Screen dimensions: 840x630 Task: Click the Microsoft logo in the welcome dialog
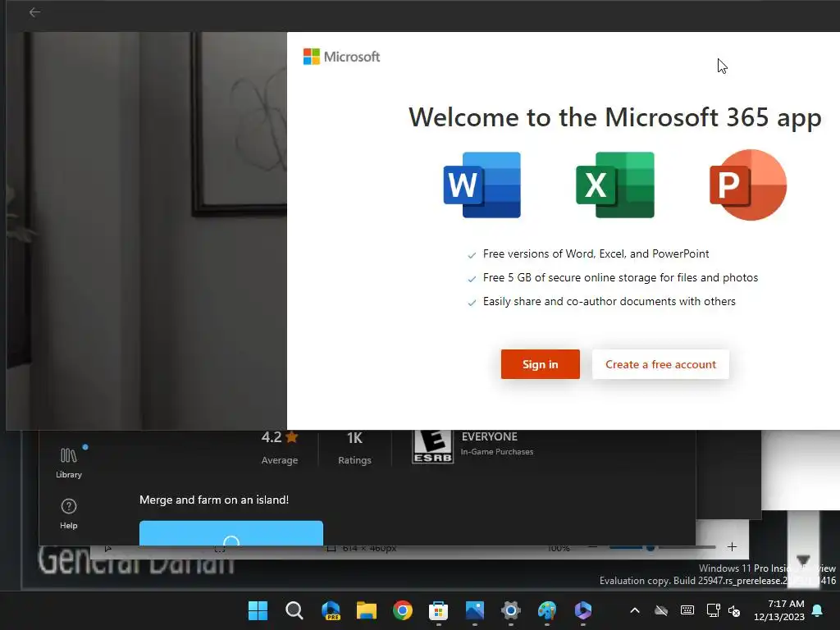click(x=341, y=57)
